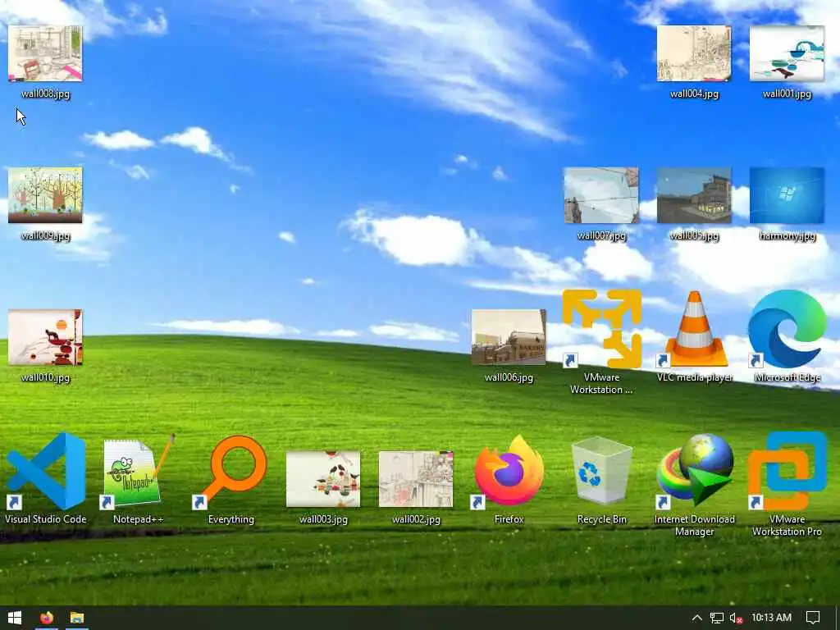Show hidden system tray icons
Screen dimensions: 840x630
coord(696,618)
